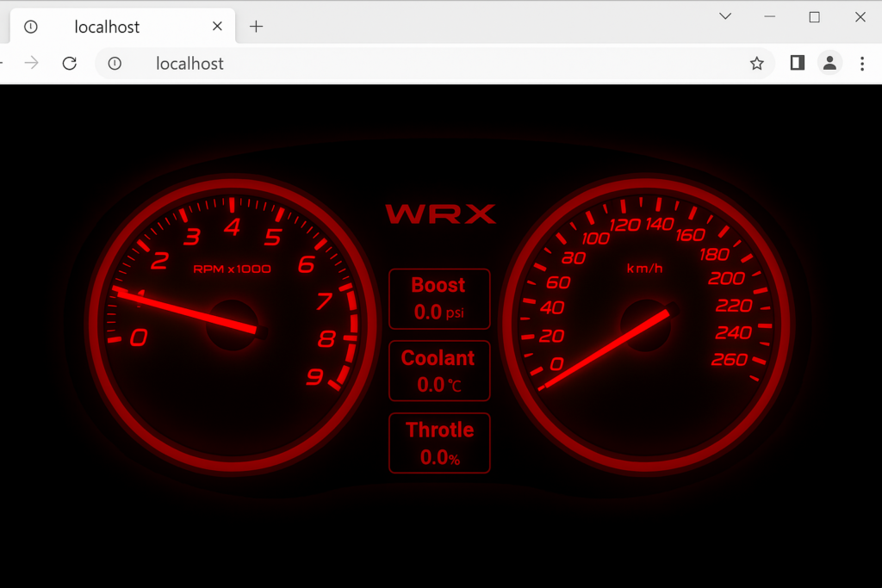View site information icon in address bar
The image size is (882, 588).
tap(115, 63)
